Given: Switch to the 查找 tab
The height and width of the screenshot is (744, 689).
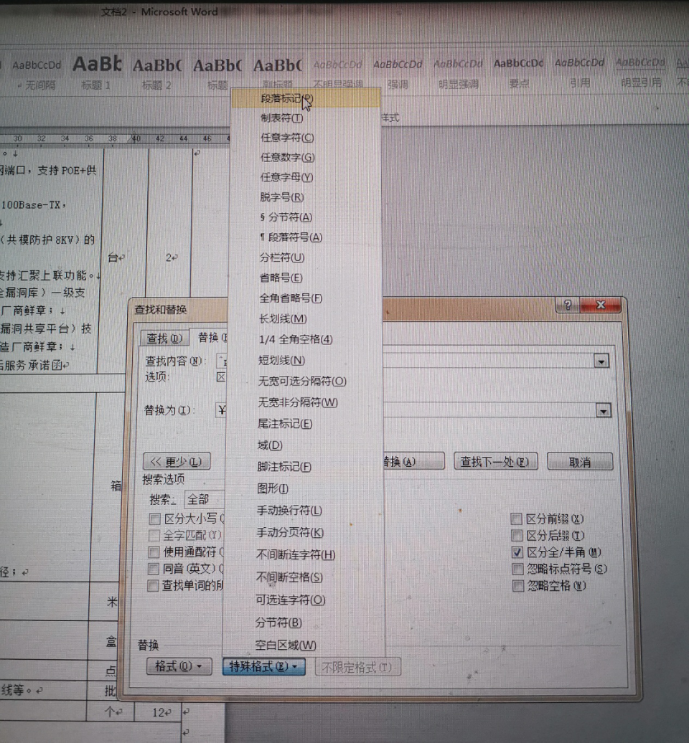Looking at the screenshot, I should [x=162, y=338].
